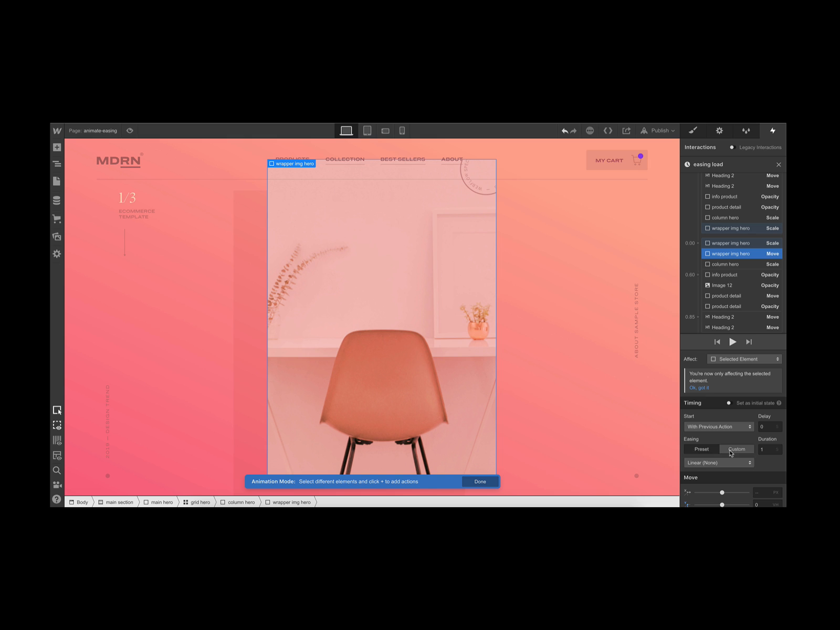
Task: Select the Preset easing tab
Action: pyautogui.click(x=701, y=449)
